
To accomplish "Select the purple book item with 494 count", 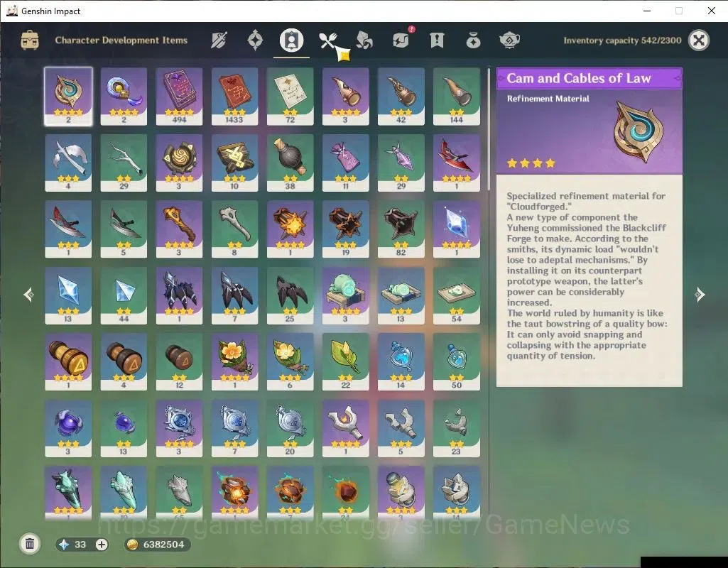I will [179, 97].
